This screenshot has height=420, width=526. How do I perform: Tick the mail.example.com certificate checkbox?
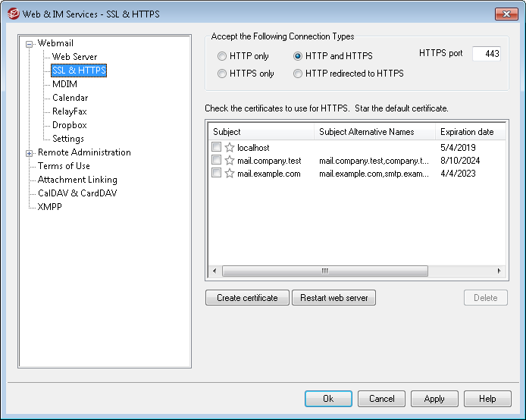click(x=217, y=174)
